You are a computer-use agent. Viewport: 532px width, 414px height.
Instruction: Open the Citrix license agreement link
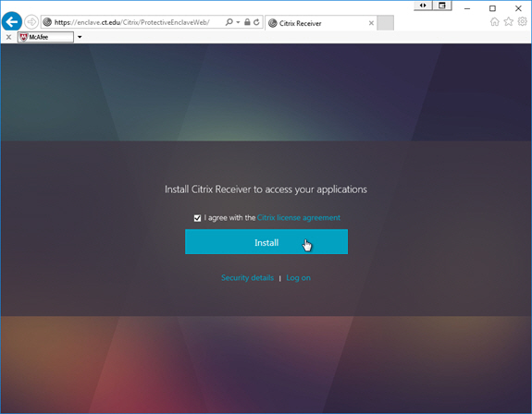pyautogui.click(x=299, y=217)
